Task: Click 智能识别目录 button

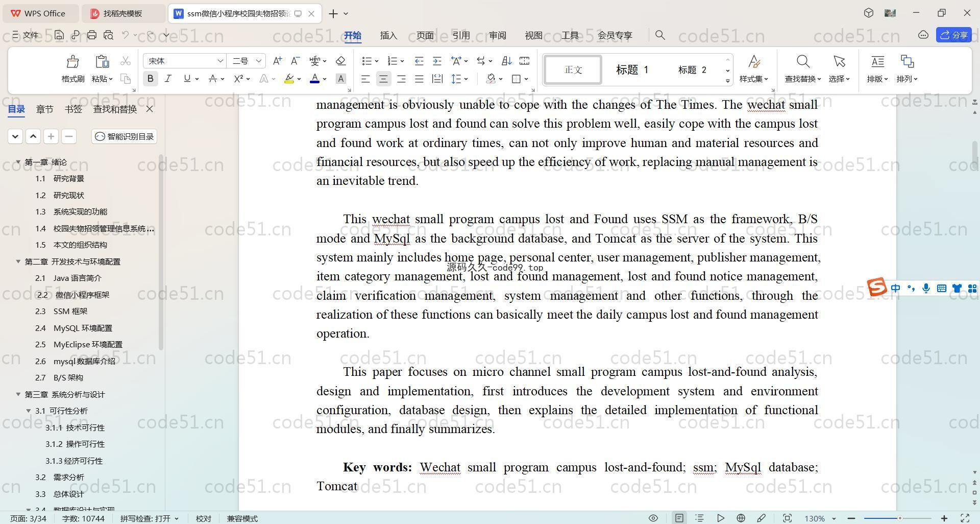Action: coord(125,136)
